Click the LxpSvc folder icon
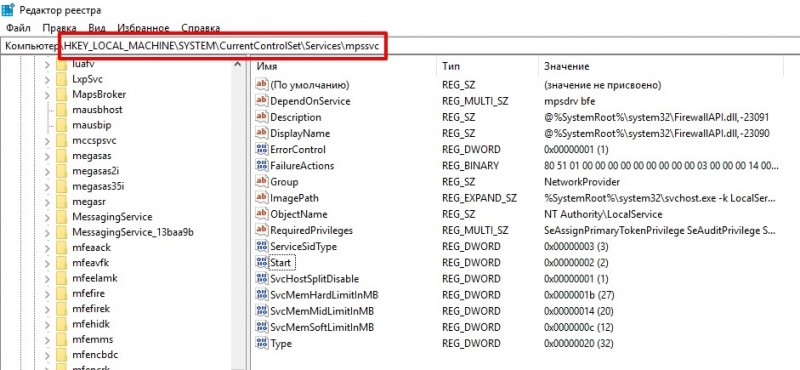The image size is (800, 370). click(61, 79)
